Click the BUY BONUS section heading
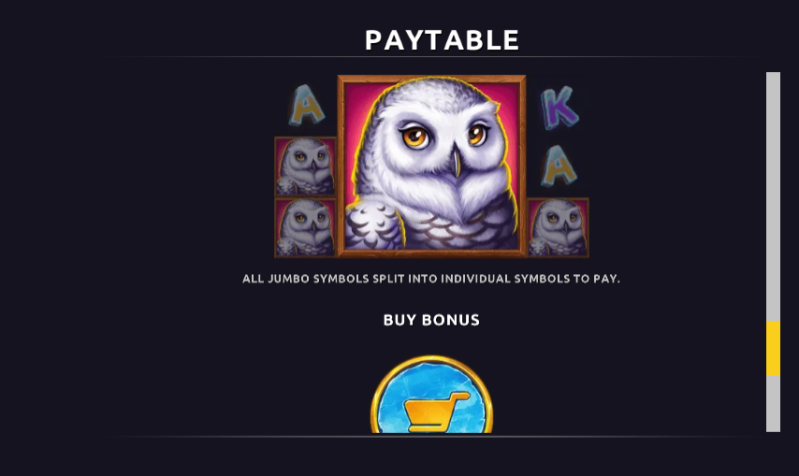Image resolution: width=799 pixels, height=476 pixels. point(432,320)
